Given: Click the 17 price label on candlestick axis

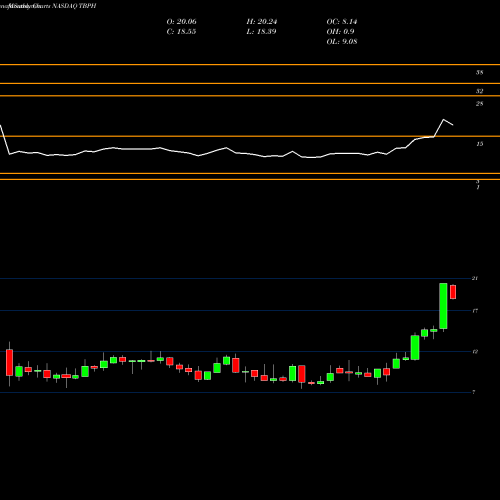Looking at the screenshot, I should pyautogui.click(x=475, y=311).
